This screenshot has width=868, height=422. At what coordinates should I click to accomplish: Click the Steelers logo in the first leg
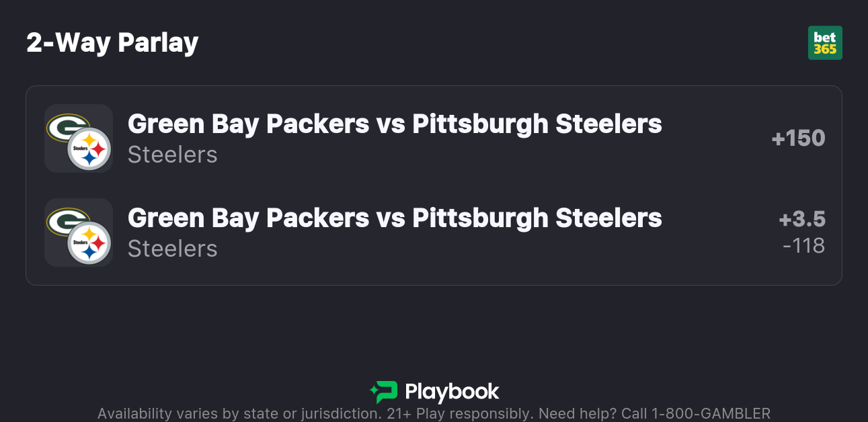(89, 149)
